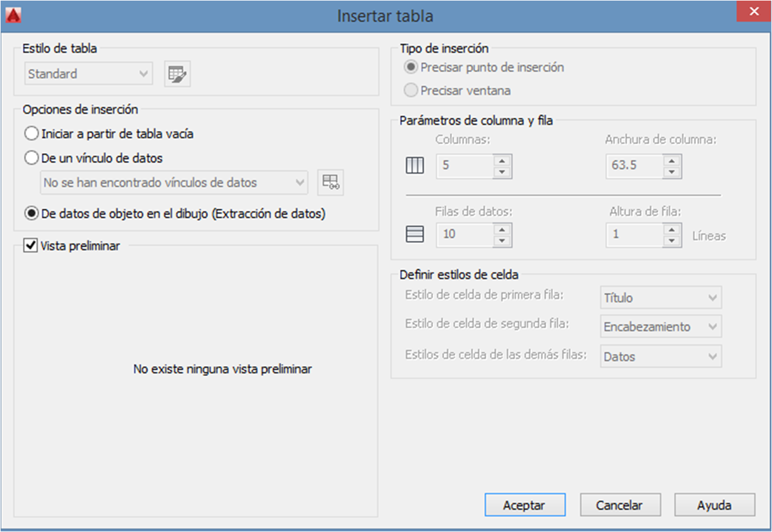Click the AutoCAD logo in title bar

(14, 15)
